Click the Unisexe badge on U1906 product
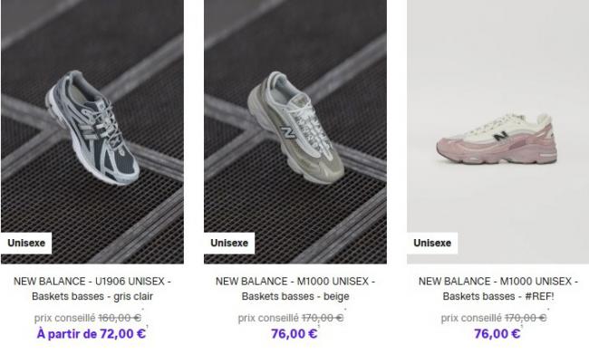Screen dimensions: 589x364 pyautogui.click(x=26, y=244)
